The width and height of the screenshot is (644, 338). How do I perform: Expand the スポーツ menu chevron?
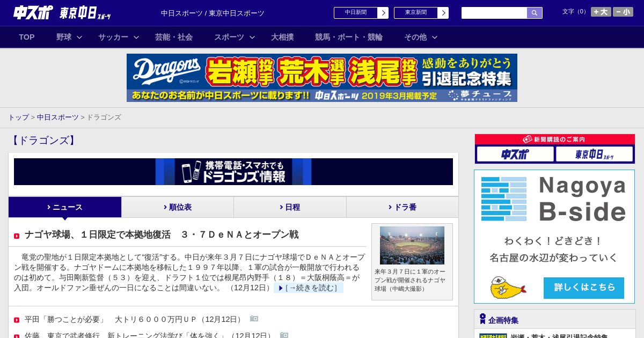pyautogui.click(x=252, y=38)
